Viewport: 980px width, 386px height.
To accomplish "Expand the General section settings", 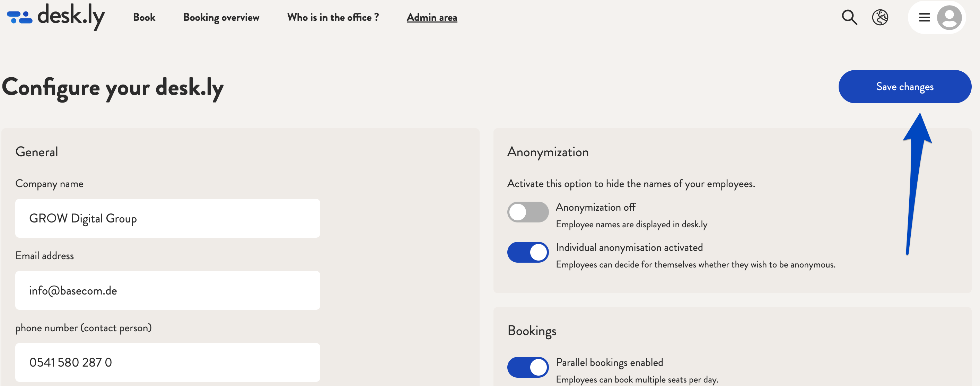I will click(36, 151).
